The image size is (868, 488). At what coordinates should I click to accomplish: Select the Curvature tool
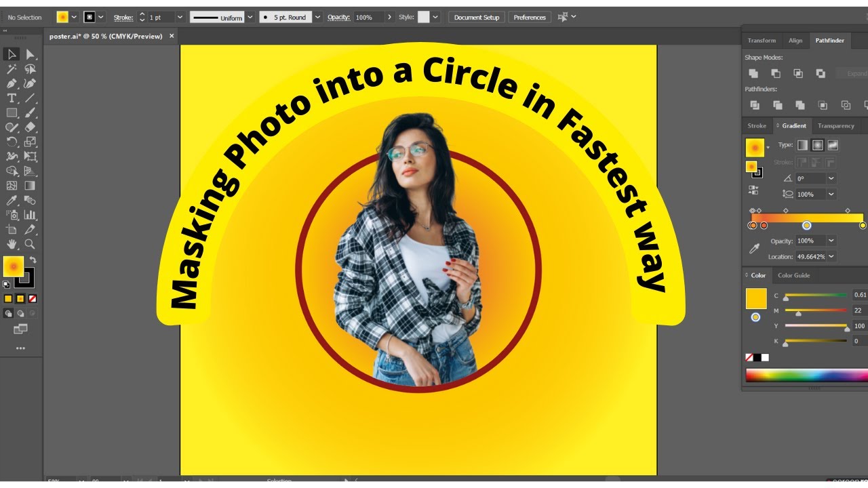(x=30, y=83)
